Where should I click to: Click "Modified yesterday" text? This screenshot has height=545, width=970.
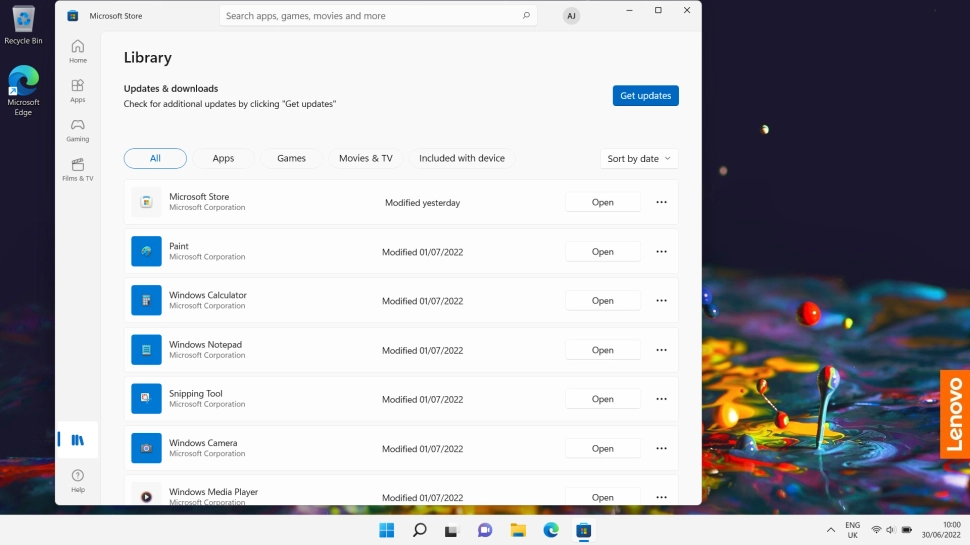423,202
